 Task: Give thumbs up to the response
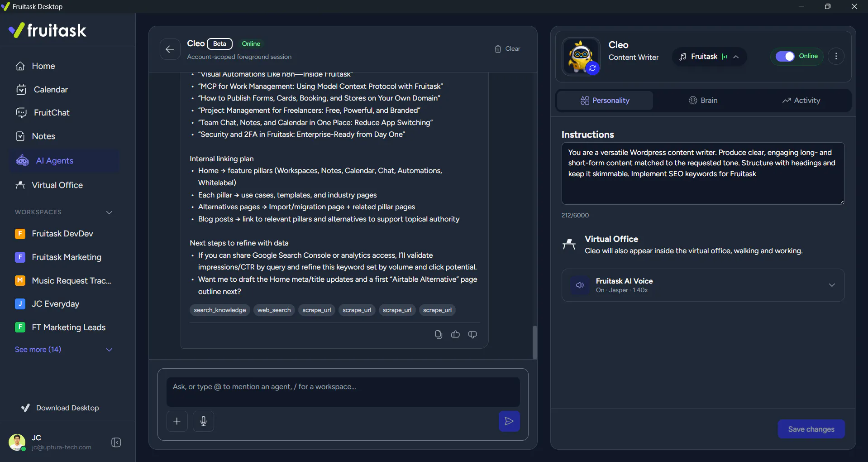[455, 334]
